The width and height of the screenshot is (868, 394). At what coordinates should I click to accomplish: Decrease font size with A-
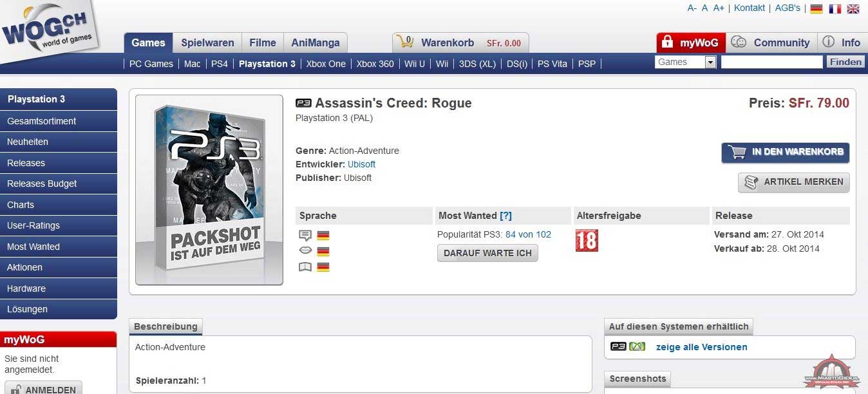click(x=692, y=8)
